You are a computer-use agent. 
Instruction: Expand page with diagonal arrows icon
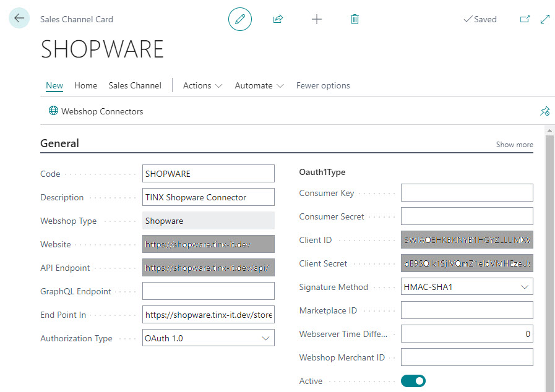[545, 19]
